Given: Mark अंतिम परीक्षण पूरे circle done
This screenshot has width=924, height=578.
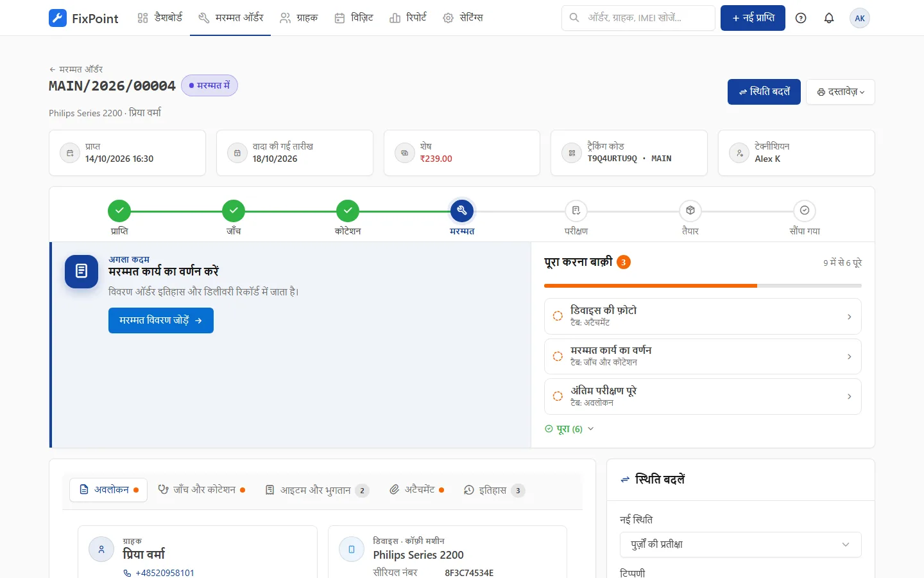Looking at the screenshot, I should tap(558, 396).
